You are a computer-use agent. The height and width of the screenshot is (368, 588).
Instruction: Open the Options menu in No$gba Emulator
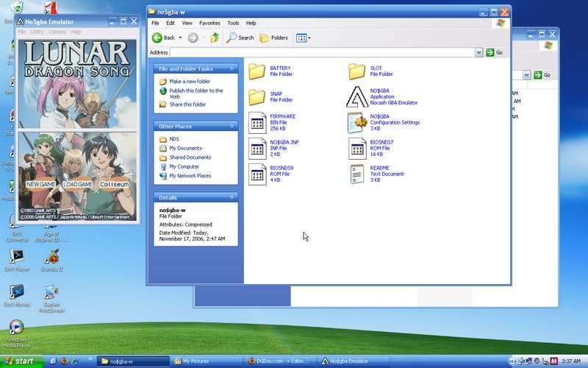click(57, 32)
